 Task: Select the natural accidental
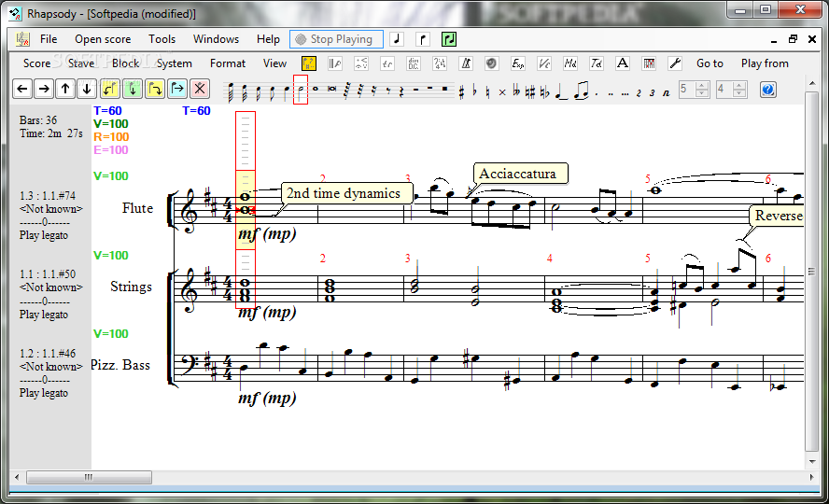pyautogui.click(x=487, y=92)
